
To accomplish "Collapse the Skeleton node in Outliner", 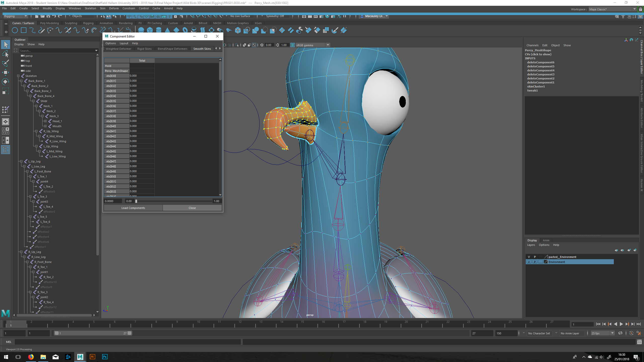I will coord(18,76).
